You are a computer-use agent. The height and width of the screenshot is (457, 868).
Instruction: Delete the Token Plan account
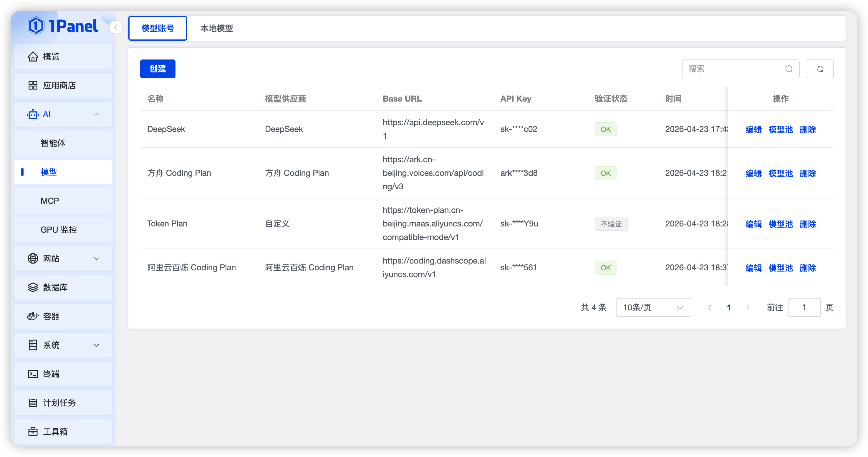point(807,224)
